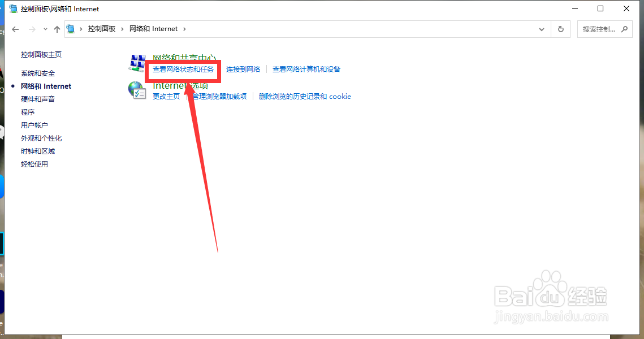The image size is (644, 339).
Task: Select 控制面板 in the breadcrumb path
Action: click(101, 28)
